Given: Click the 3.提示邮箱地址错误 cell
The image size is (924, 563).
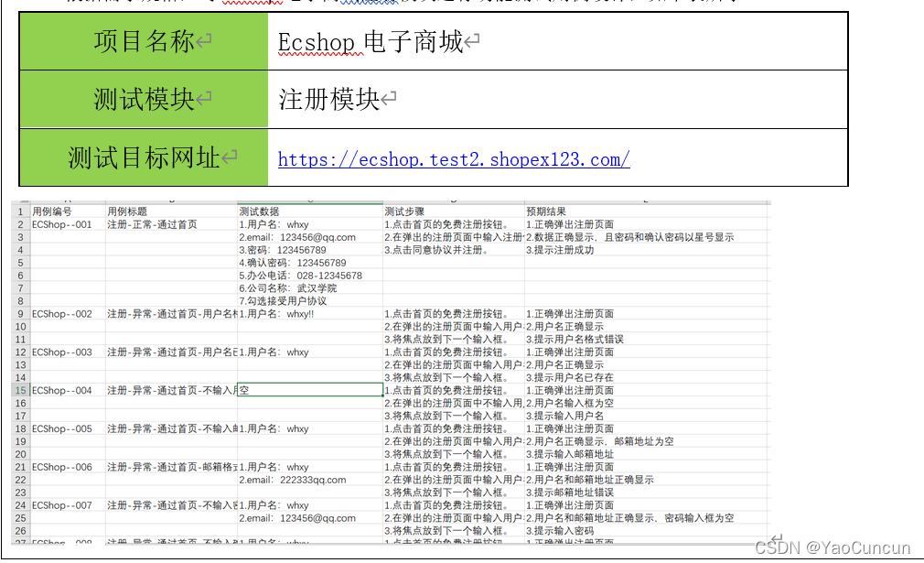Looking at the screenshot, I should (647, 493).
